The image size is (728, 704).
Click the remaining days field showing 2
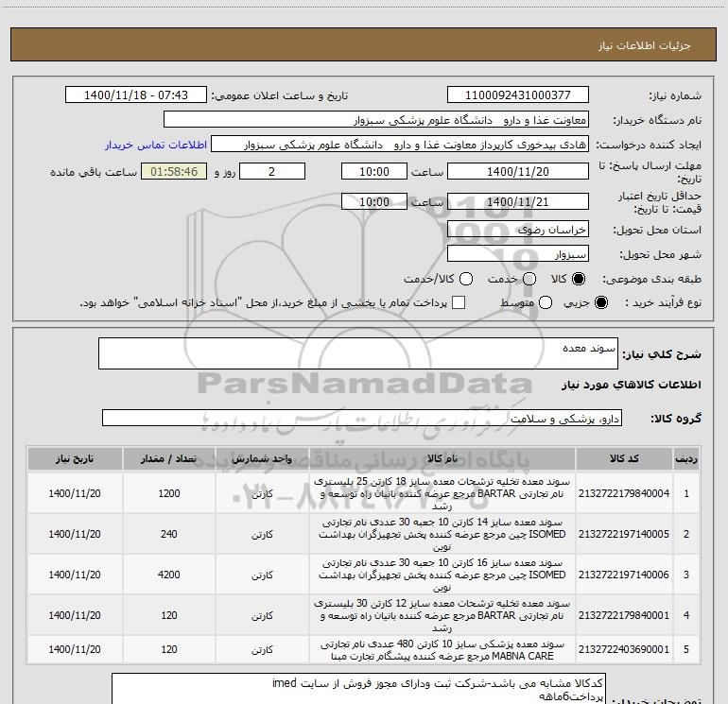272,171
